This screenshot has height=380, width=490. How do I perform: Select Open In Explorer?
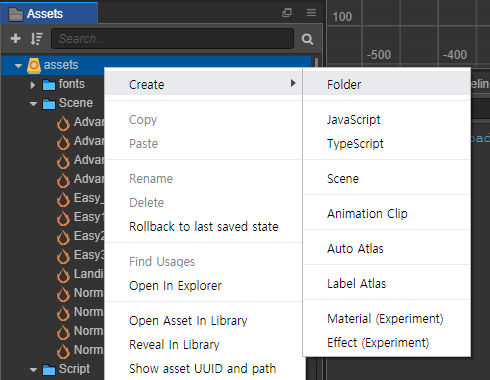[203, 286]
